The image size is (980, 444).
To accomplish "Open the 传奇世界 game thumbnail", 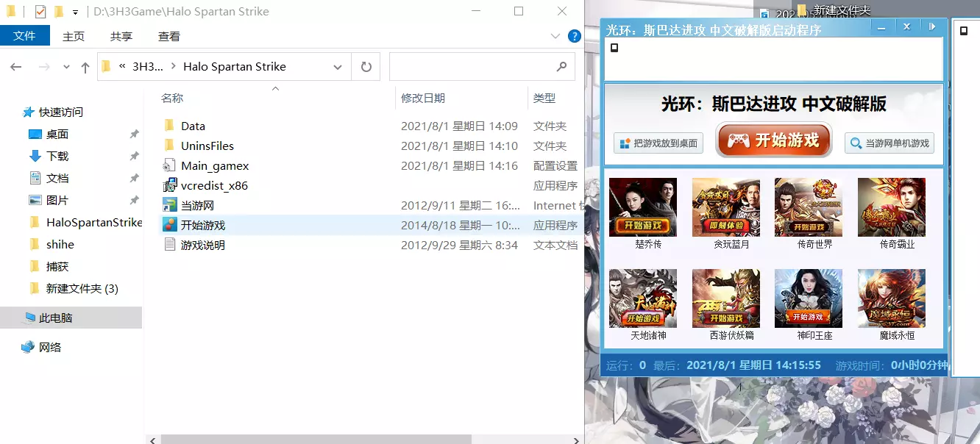I will pyautogui.click(x=808, y=207).
